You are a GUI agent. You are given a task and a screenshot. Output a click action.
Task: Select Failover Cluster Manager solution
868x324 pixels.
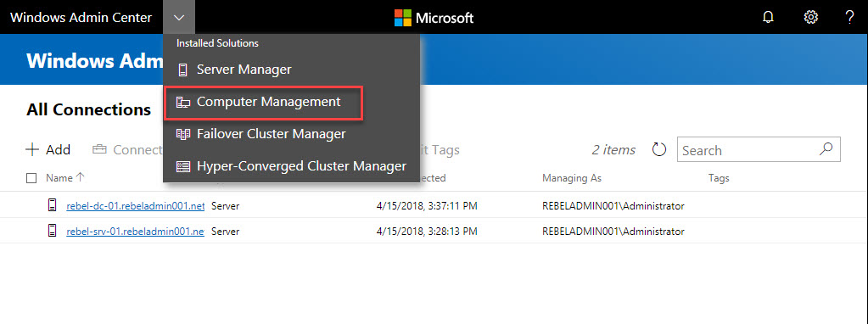point(291,134)
